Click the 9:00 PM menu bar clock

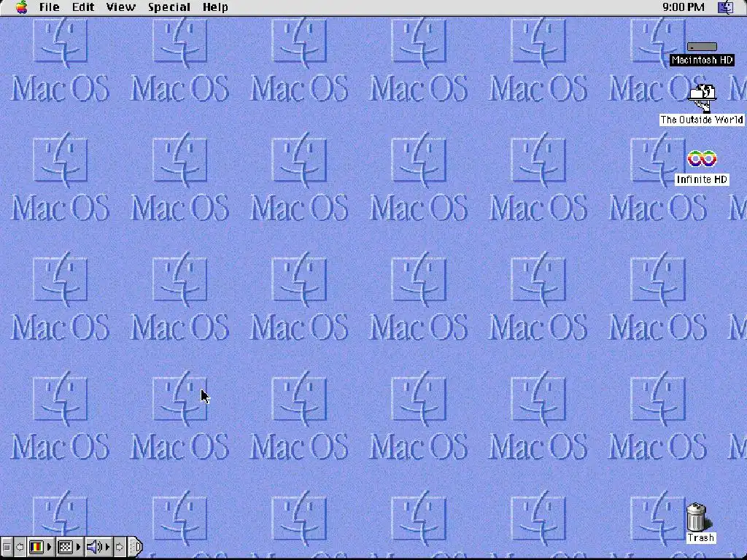tap(683, 7)
